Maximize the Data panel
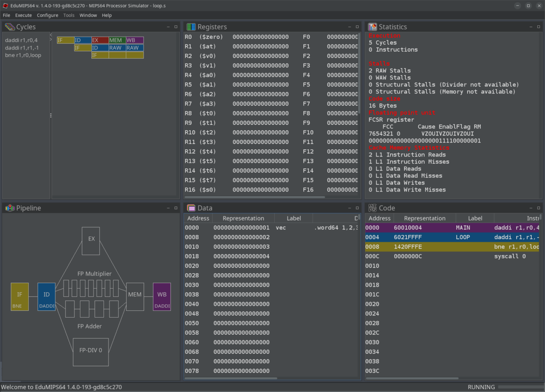Image resolution: width=545 pixels, height=392 pixels. 357,208
